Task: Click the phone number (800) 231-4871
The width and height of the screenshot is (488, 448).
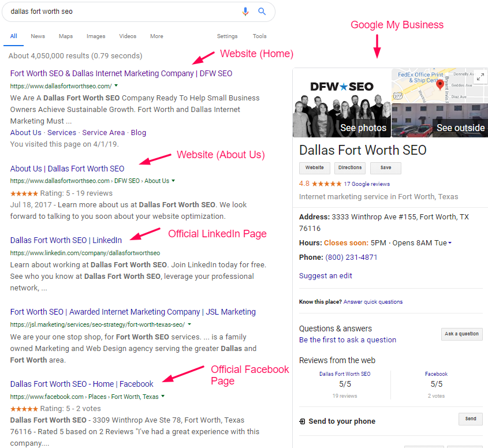Action: [x=351, y=257]
